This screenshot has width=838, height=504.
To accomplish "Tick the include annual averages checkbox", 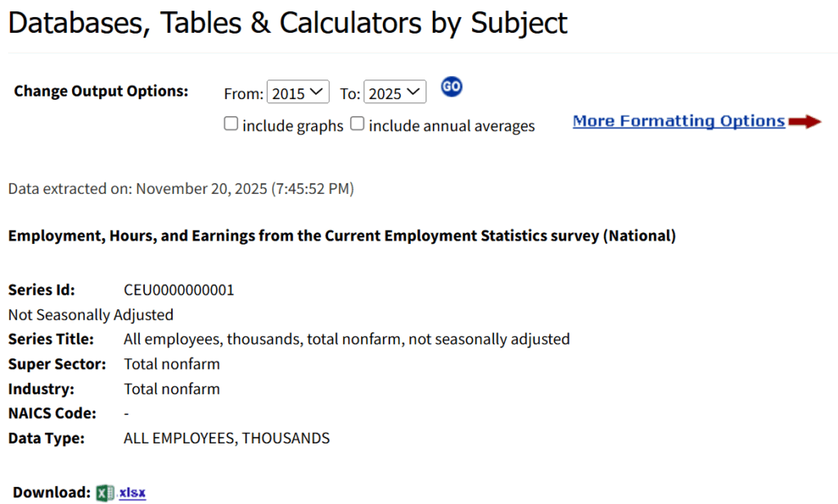I will tap(358, 124).
